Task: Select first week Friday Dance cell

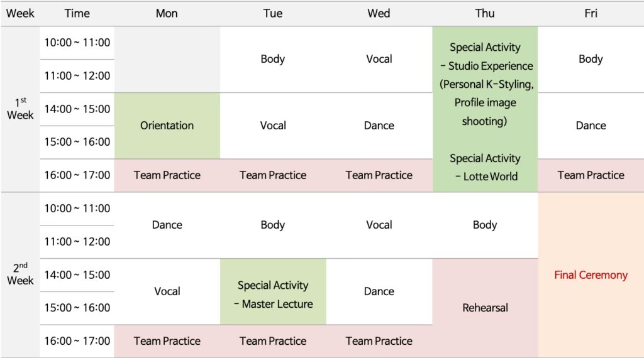Action: (591, 126)
